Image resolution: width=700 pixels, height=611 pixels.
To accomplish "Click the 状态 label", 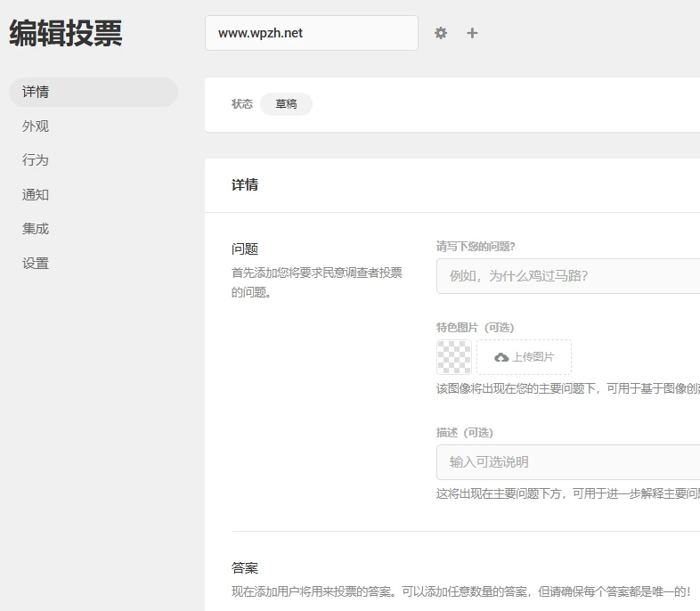I will point(242,104).
